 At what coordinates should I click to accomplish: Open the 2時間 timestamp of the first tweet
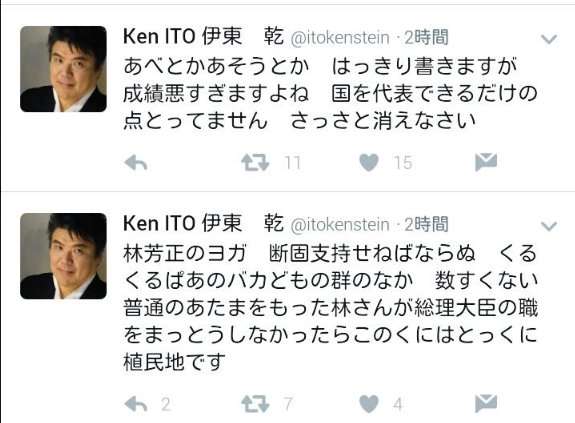point(426,37)
